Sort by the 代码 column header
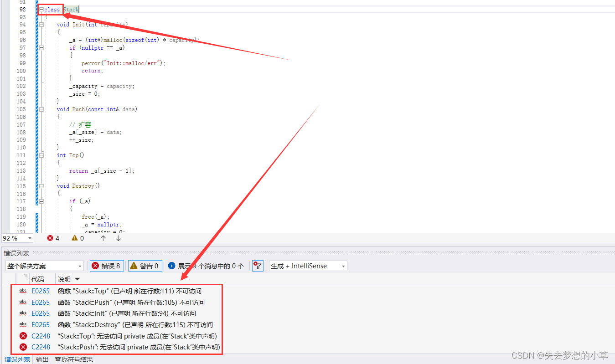 (x=38, y=279)
